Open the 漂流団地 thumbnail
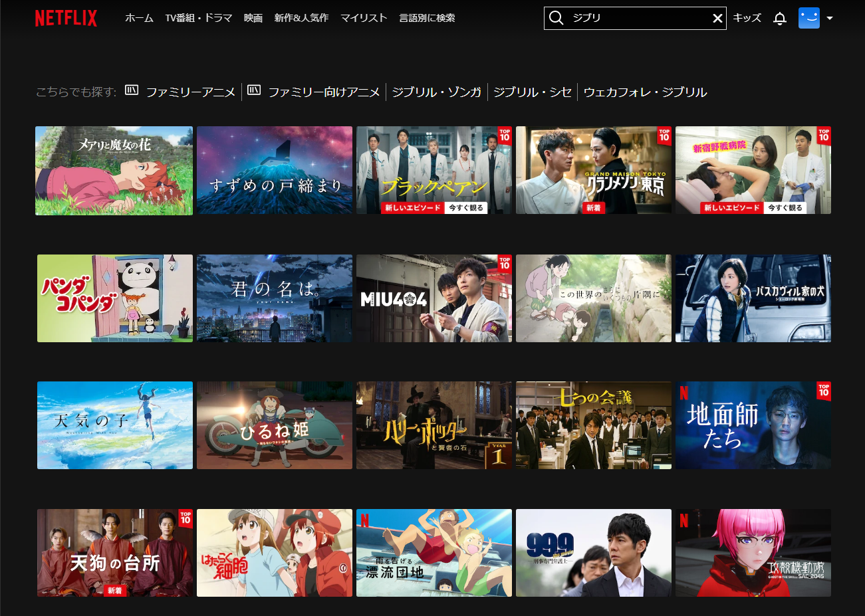This screenshot has height=616, width=865. pos(434,553)
